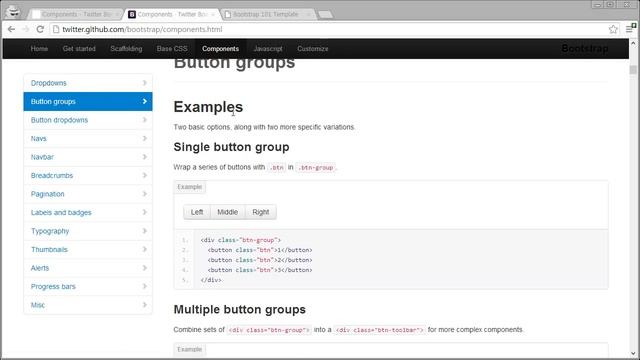Click chevron on Dropdowns row
Screen dimensions: 640x360
click(144, 83)
